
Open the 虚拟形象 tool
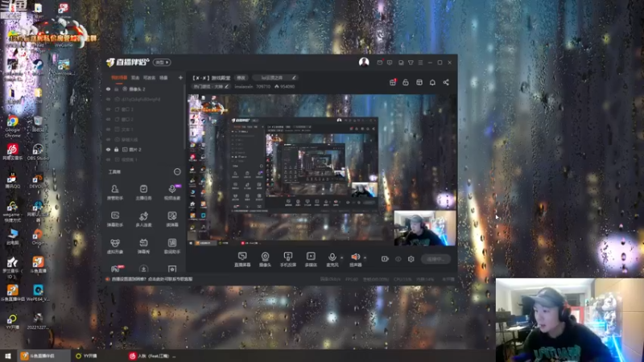114,246
